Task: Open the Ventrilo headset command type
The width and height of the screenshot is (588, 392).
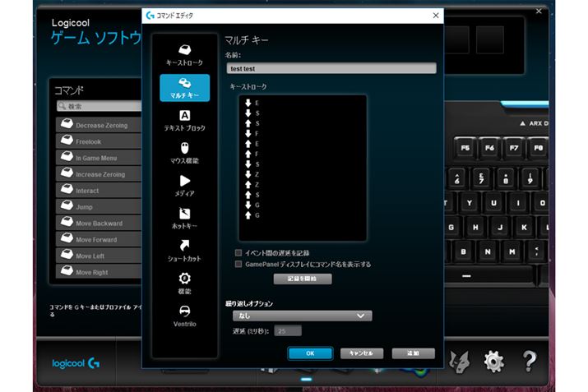Action: [185, 311]
